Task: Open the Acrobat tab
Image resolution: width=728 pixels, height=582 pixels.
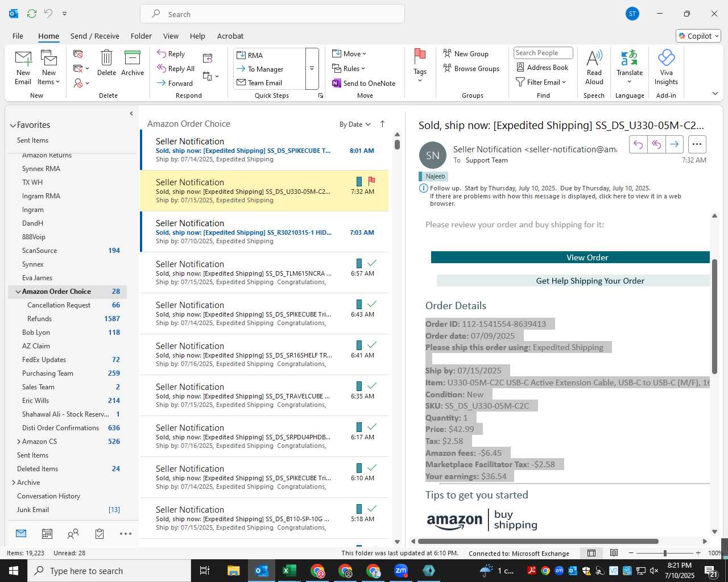Action: tap(230, 36)
